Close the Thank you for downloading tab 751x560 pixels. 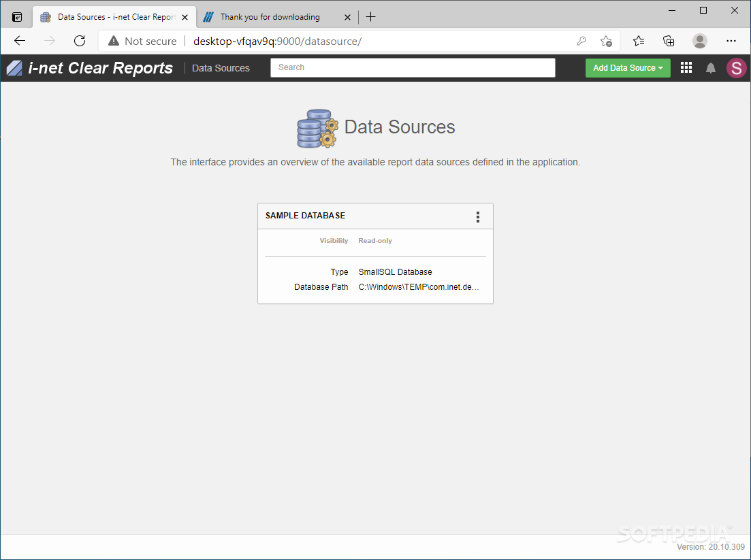click(348, 17)
